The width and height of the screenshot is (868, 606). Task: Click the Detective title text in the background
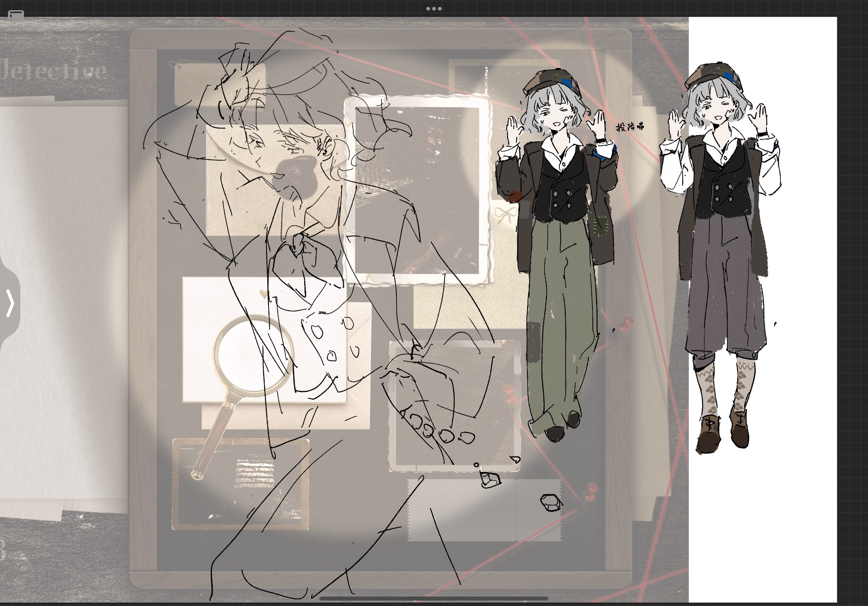53,71
